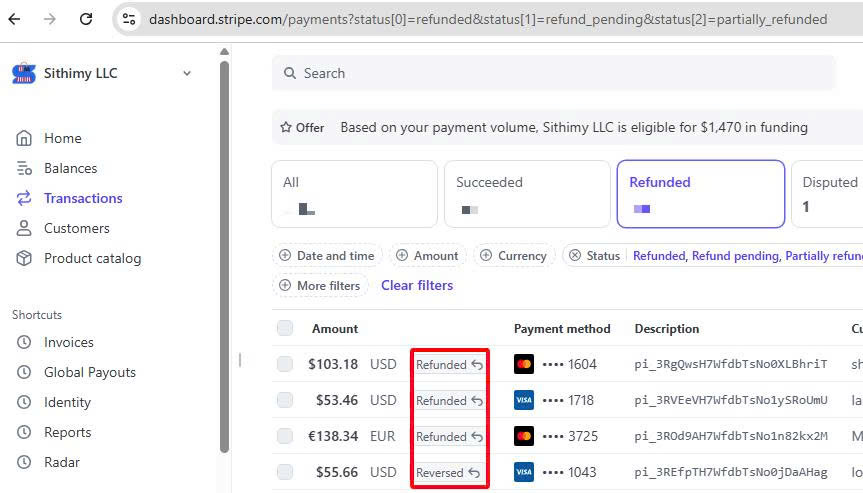Open Product catalog box icon
The width and height of the screenshot is (863, 493).
click(x=24, y=258)
